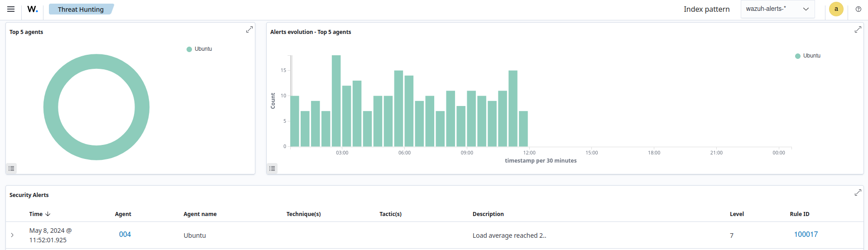
Task: Expand the Security Alerts panel fullscreen
Action: click(x=858, y=192)
